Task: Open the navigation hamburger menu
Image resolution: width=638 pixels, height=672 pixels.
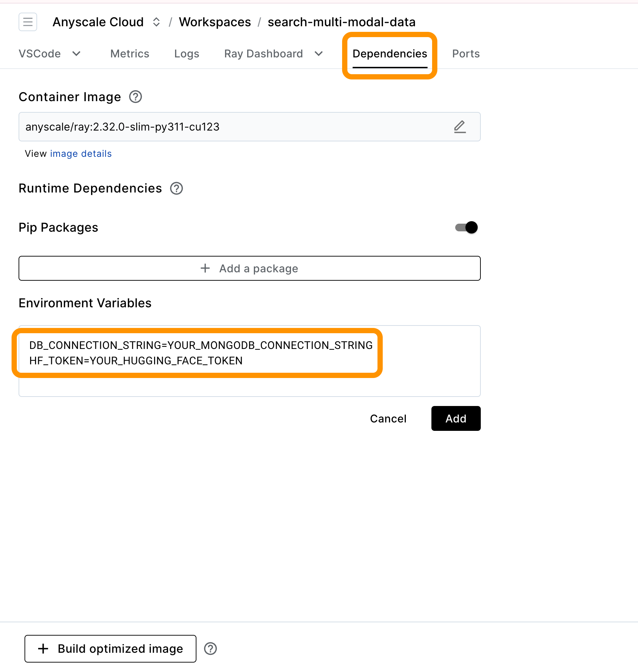Action: tap(28, 22)
